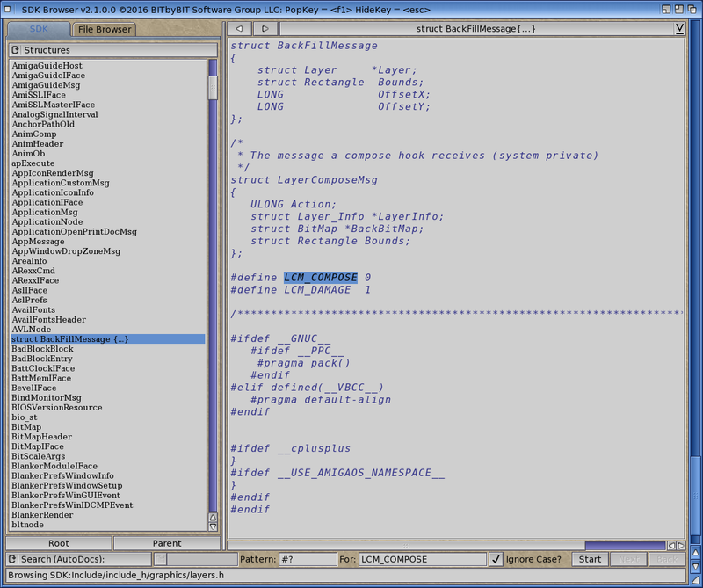Screen dimensions: 703x588
Task: Click the Pattern input field
Action: [x=308, y=559]
